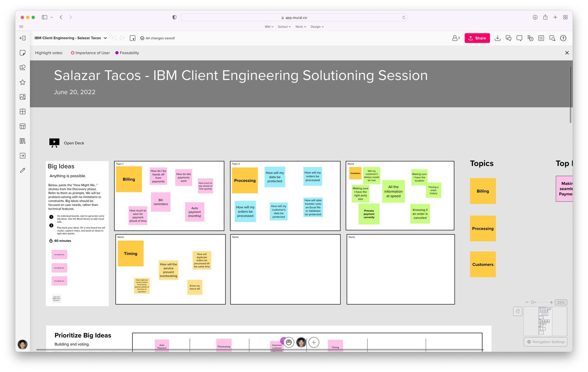Screen dimensions: 588x372
Task: Select the draw pencil tool
Action: 23,170
